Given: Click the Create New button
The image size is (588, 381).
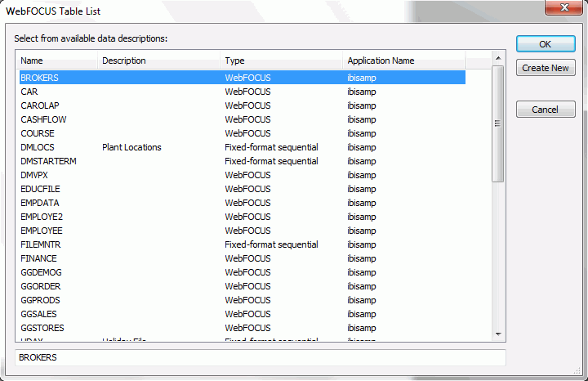Looking at the screenshot, I should pyautogui.click(x=546, y=68).
